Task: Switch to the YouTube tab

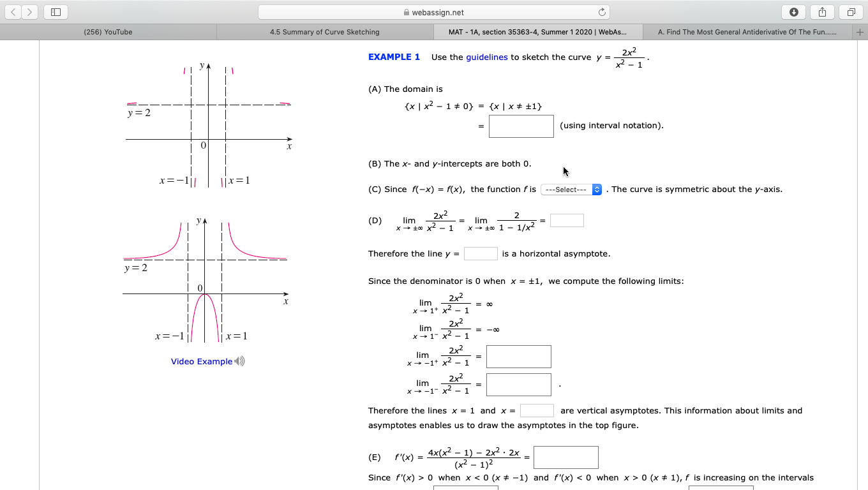Action: [107, 31]
